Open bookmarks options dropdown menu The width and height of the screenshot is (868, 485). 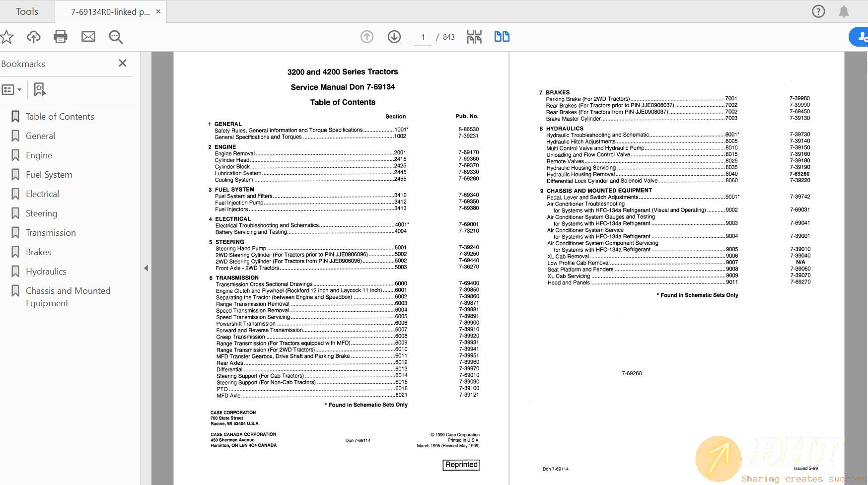(12, 90)
